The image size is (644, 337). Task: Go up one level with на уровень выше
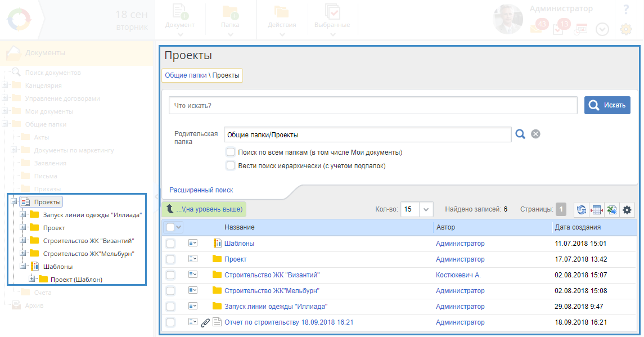point(204,209)
